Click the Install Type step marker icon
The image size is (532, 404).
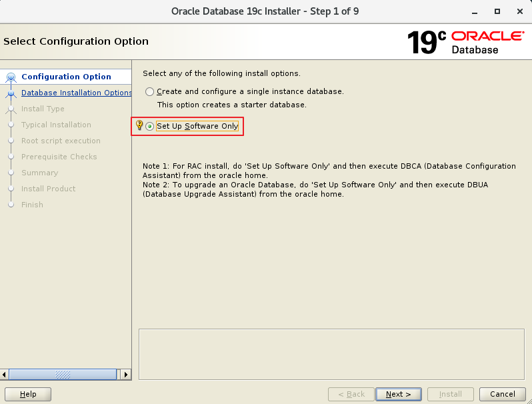pyautogui.click(x=11, y=109)
